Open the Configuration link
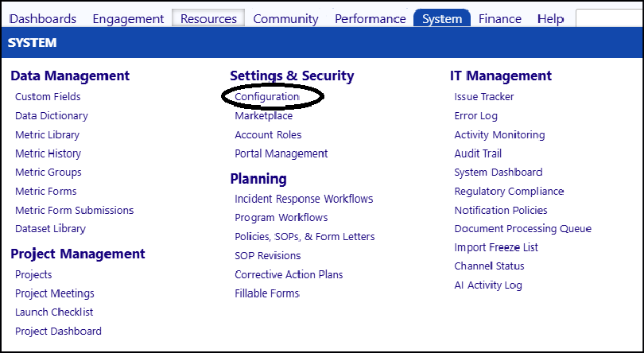644x353 pixels. 267,96
